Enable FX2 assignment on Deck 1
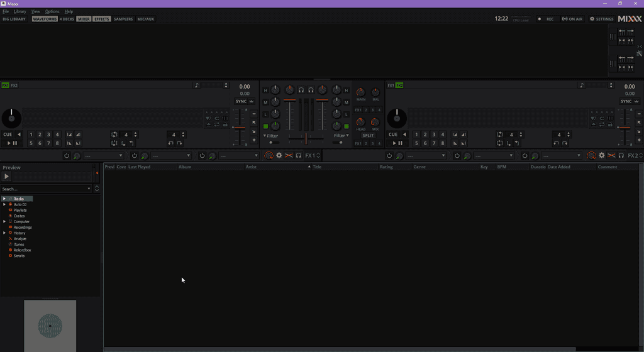The height and width of the screenshot is (352, 644). (14, 85)
